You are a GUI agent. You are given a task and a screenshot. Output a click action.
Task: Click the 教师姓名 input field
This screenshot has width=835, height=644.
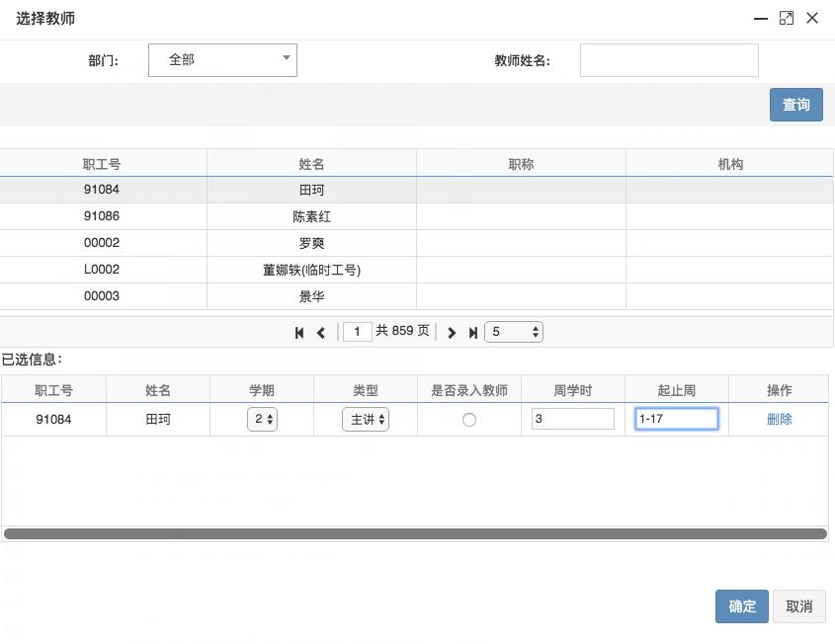point(669,60)
